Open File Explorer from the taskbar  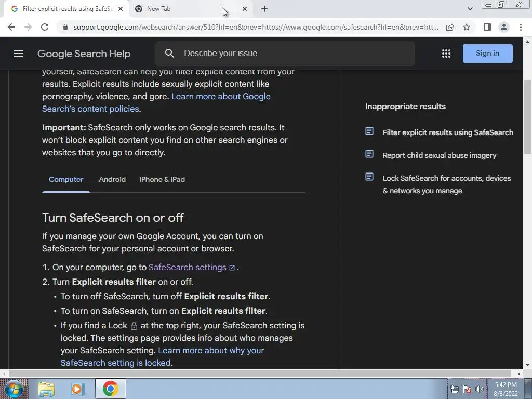(x=46, y=389)
